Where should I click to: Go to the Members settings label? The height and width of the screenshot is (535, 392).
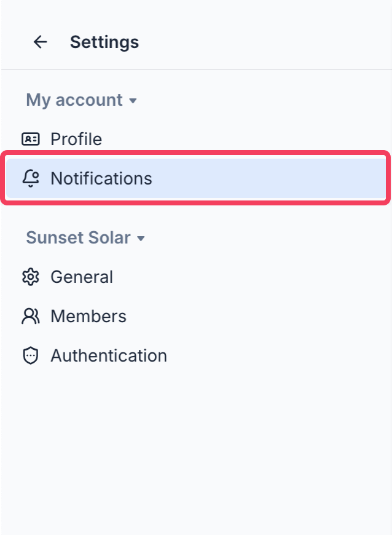click(88, 316)
